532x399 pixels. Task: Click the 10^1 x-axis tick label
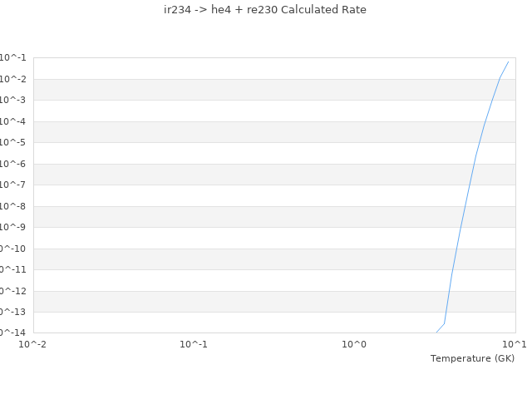pos(515,344)
